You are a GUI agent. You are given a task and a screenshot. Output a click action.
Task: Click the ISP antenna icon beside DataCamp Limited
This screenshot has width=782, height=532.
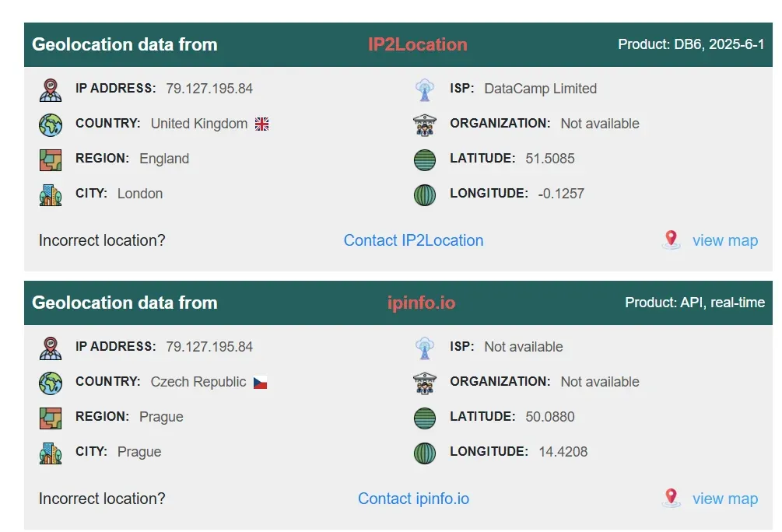click(425, 89)
